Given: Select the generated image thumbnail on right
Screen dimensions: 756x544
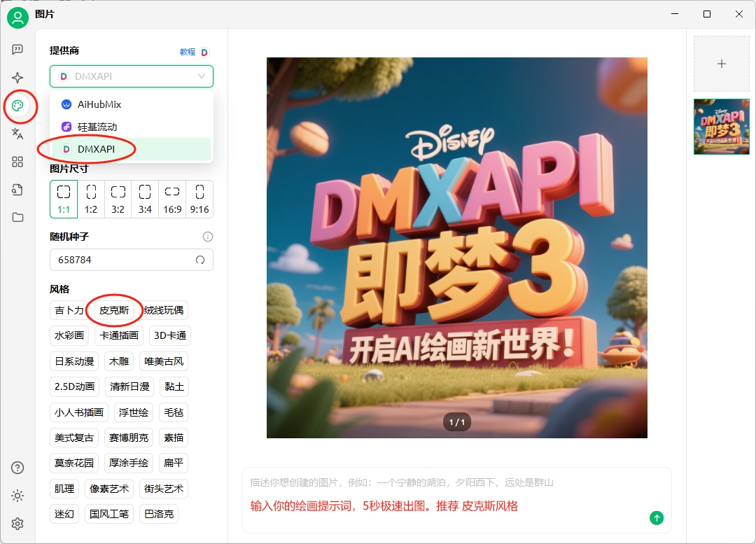Looking at the screenshot, I should [x=721, y=127].
